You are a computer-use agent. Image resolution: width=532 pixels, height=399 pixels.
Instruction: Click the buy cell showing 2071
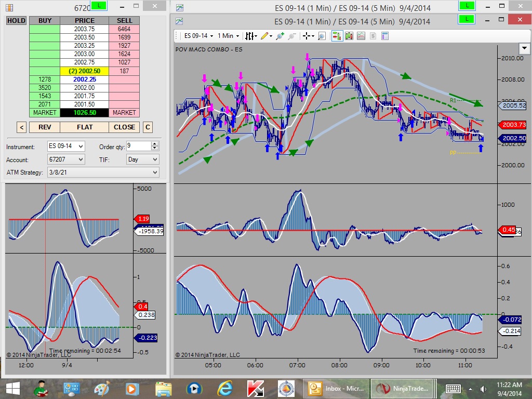(x=45, y=104)
